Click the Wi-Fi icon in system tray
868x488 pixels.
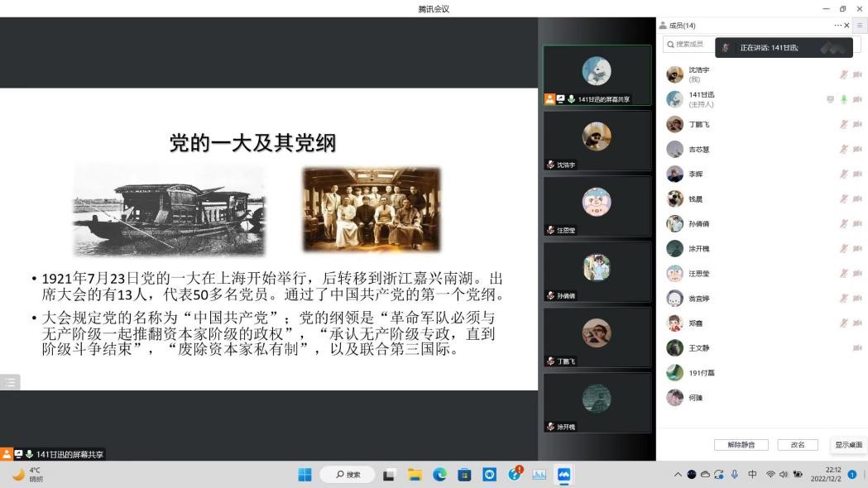coord(770,475)
